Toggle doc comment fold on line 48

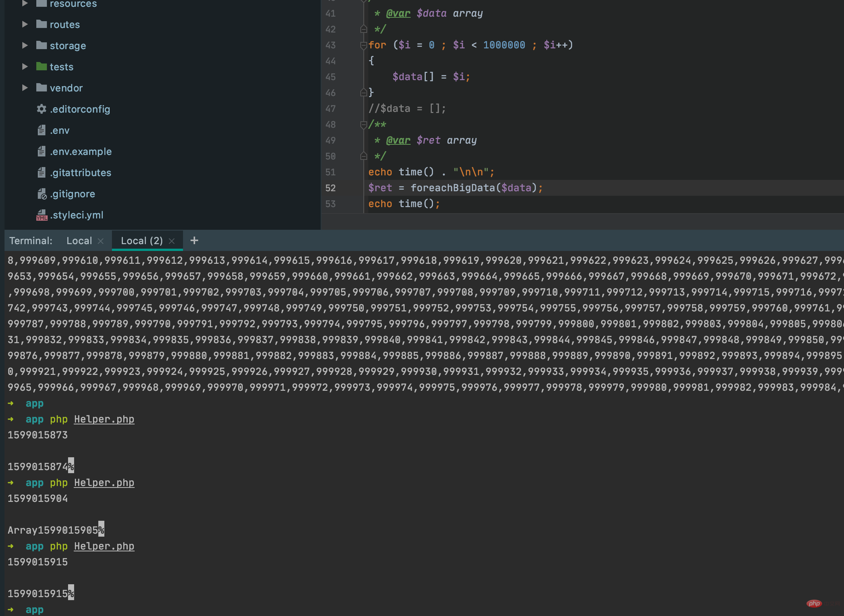363,125
